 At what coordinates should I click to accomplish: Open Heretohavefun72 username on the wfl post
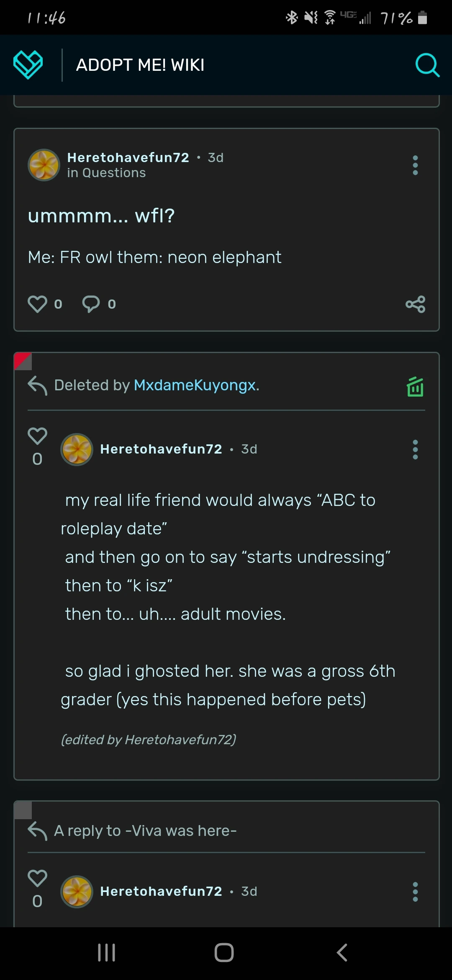[x=128, y=157]
